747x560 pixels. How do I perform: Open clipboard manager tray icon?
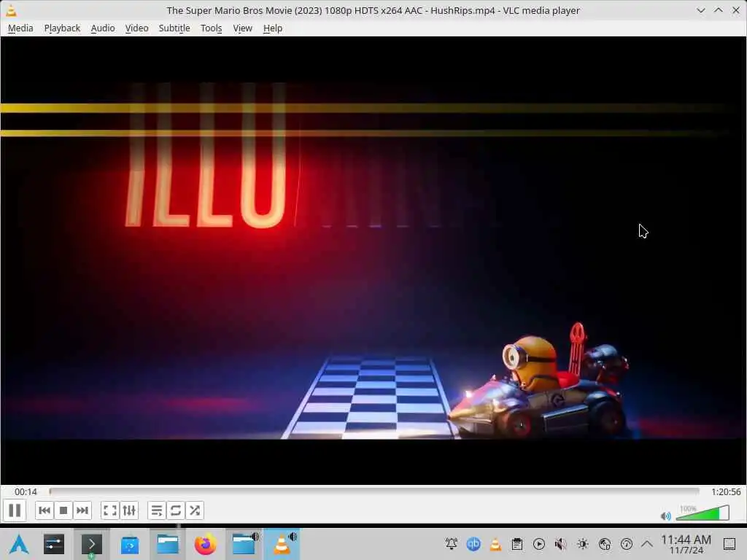517,544
